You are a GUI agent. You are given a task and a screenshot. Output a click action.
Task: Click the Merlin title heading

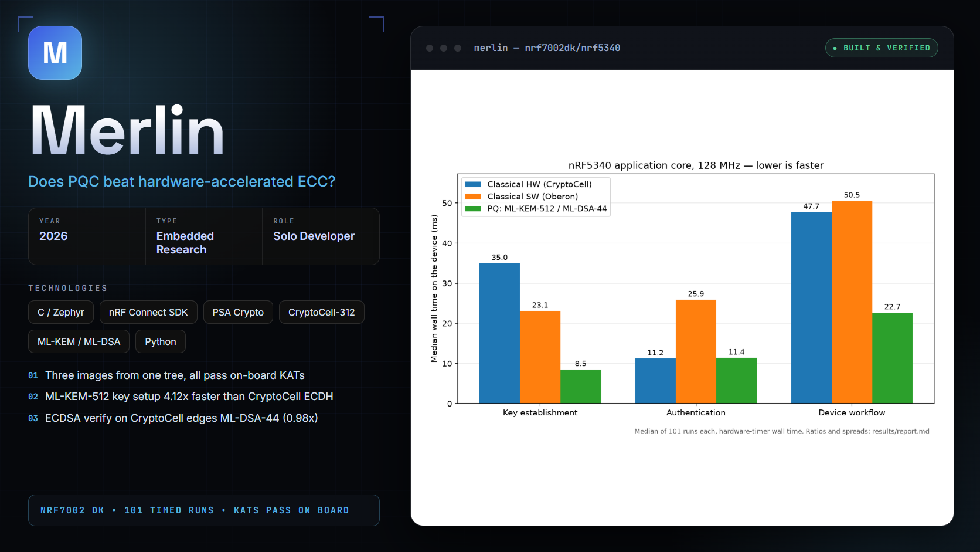pos(127,130)
